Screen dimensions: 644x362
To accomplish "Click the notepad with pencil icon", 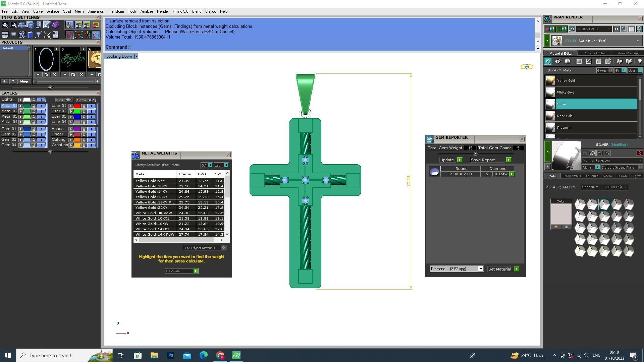I will [x=47, y=24].
